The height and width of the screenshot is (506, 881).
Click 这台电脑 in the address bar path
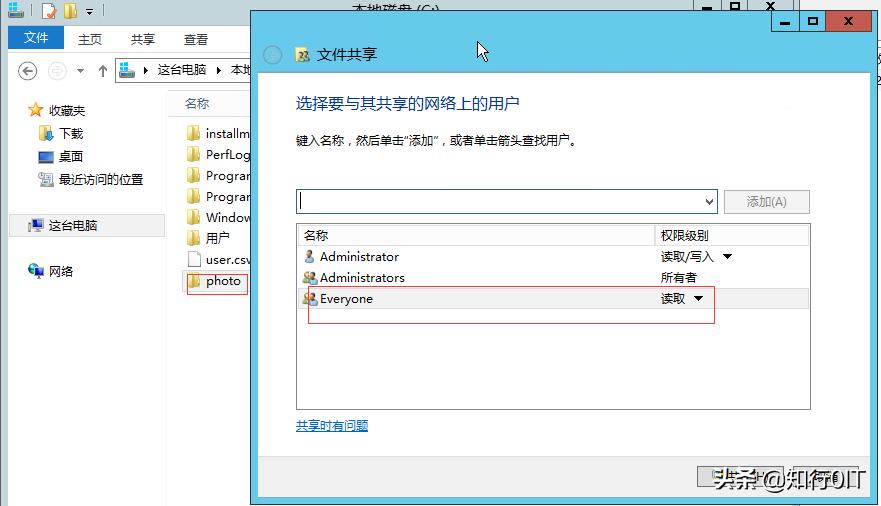181,70
